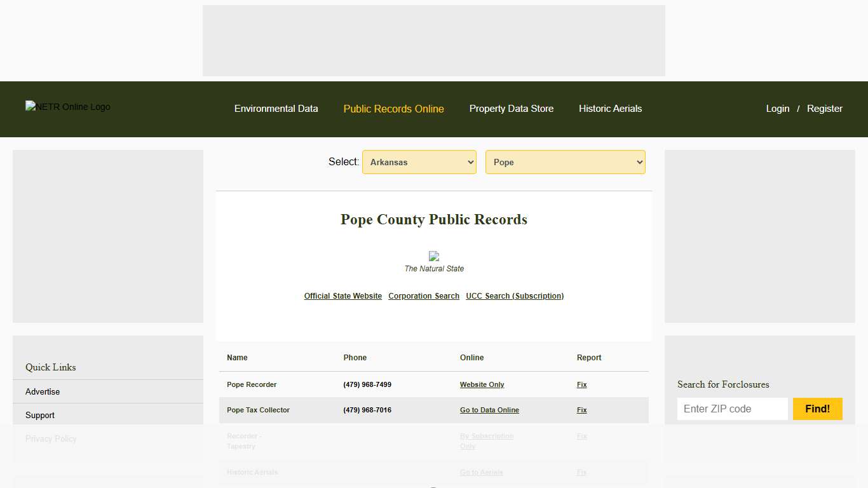This screenshot has height=488, width=868.
Task: Select Public Records Online in navigation
Action: tap(393, 109)
